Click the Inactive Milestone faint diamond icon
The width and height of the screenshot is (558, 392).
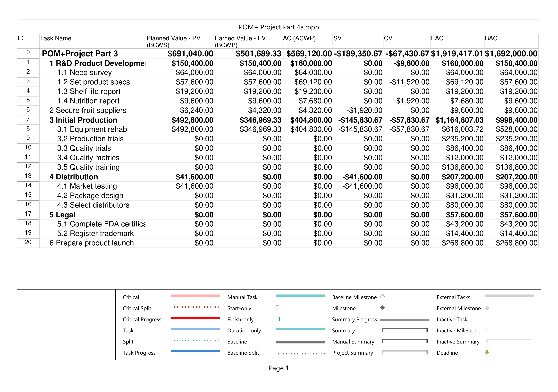click(x=487, y=330)
